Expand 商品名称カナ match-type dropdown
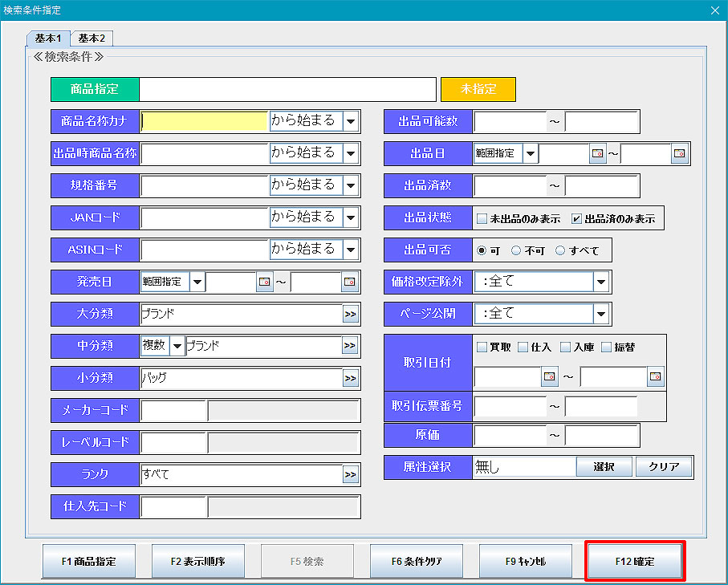 point(351,121)
